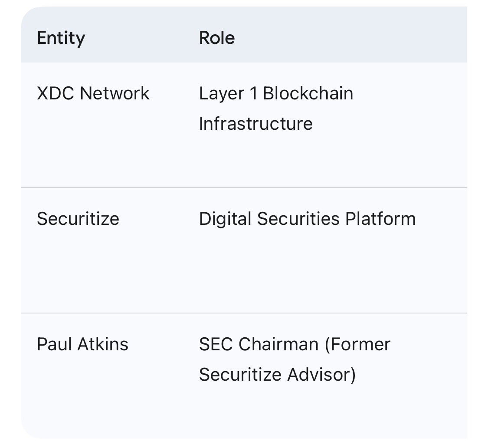The image size is (488, 448).
Task: Click the "SEC Chairman (Former Securitize Advisor)" text
Action: 295,359
